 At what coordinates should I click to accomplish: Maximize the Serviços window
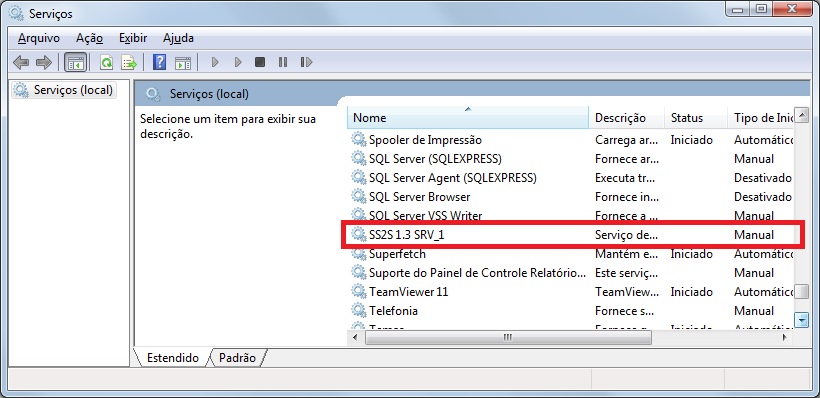tap(762, 9)
